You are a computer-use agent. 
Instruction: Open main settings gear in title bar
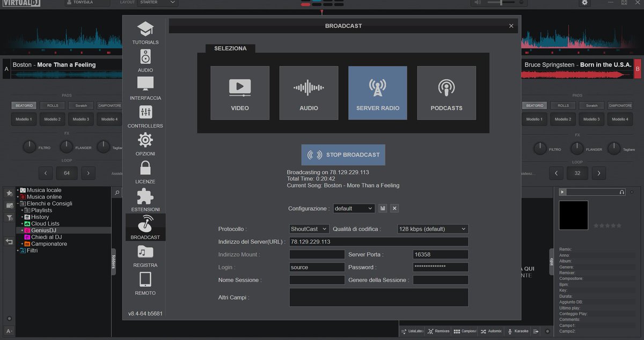(x=585, y=3)
